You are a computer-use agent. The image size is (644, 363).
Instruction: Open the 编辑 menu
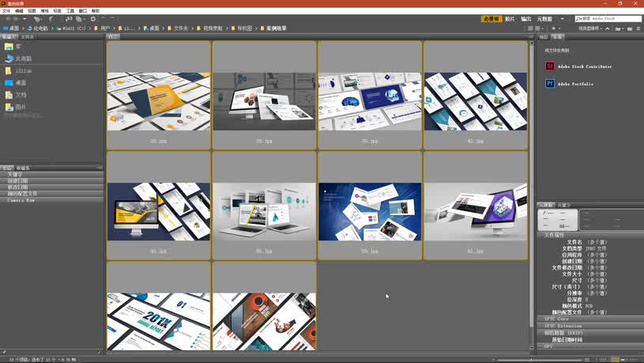(19, 11)
